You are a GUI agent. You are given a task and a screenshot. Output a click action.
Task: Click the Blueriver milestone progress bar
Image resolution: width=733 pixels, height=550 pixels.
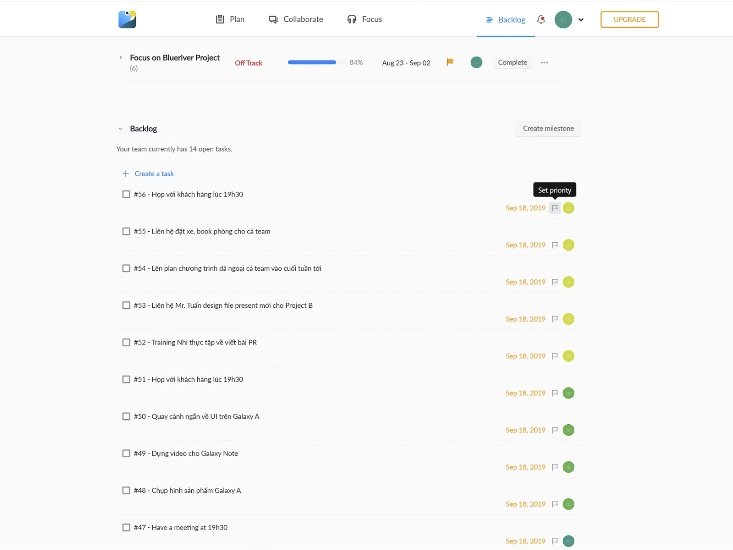click(x=315, y=62)
